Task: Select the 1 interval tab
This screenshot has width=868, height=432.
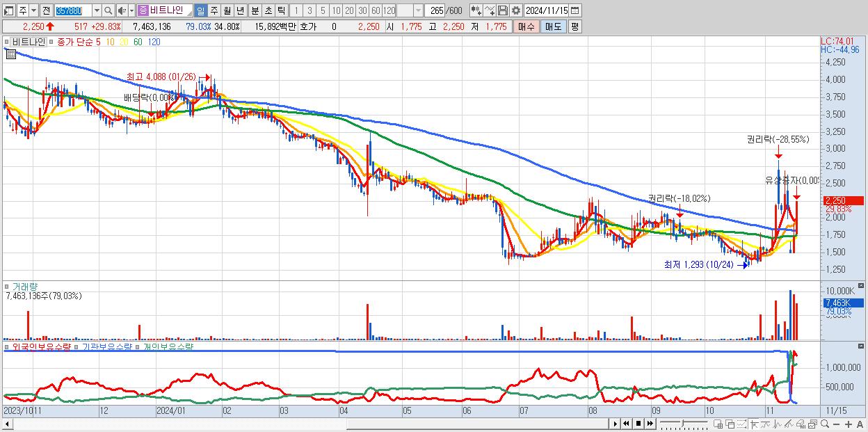Action: [x=296, y=10]
